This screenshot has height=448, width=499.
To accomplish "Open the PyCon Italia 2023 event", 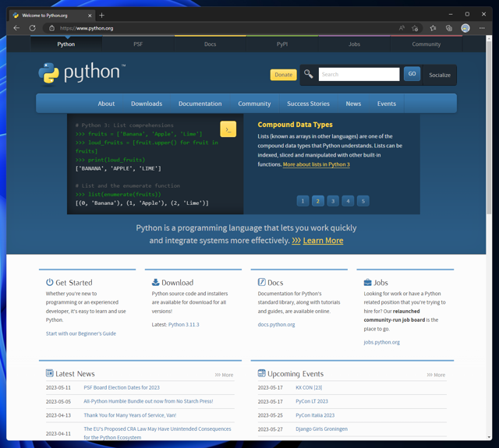I will (315, 415).
